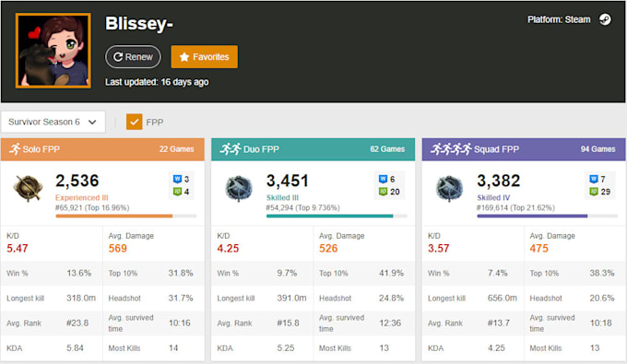Viewport: 627px width, 364px height.
Task: Click Squad KDA value 4.25
Action: (496, 348)
